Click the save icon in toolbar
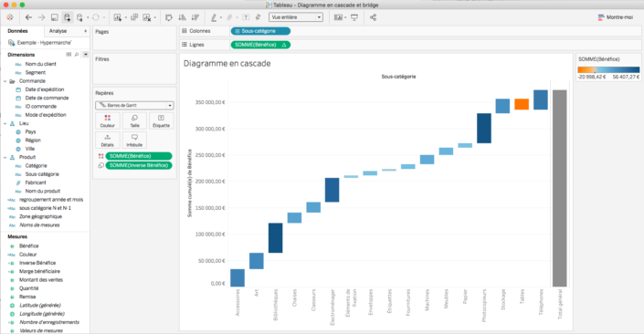 click(x=54, y=17)
